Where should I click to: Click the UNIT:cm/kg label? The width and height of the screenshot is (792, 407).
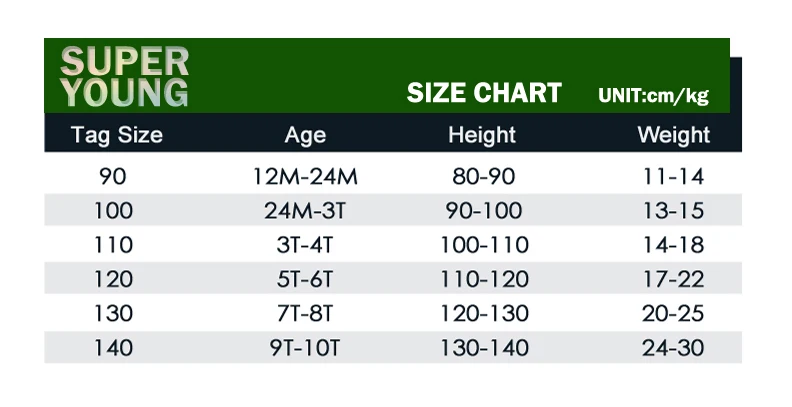coord(654,95)
